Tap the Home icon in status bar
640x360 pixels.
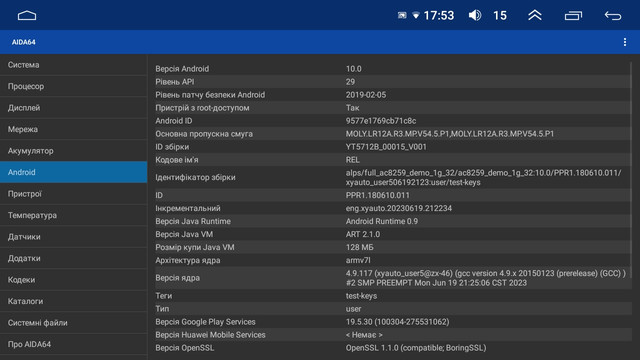pos(27,16)
